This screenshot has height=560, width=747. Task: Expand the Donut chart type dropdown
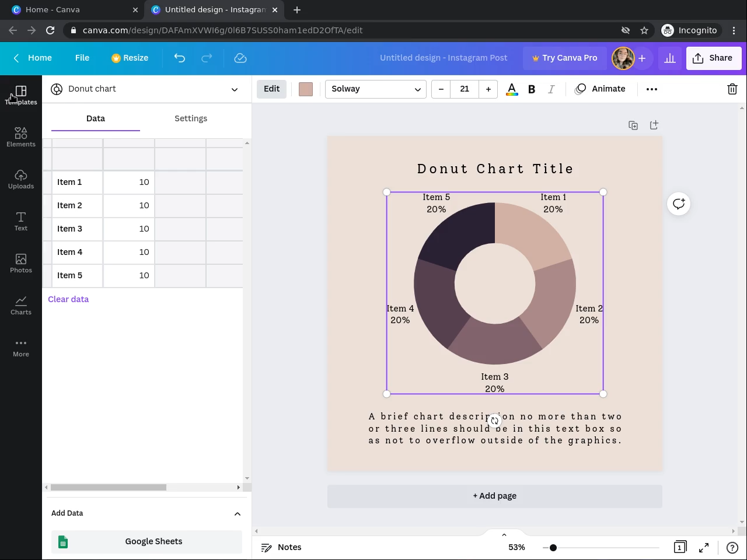235,89
